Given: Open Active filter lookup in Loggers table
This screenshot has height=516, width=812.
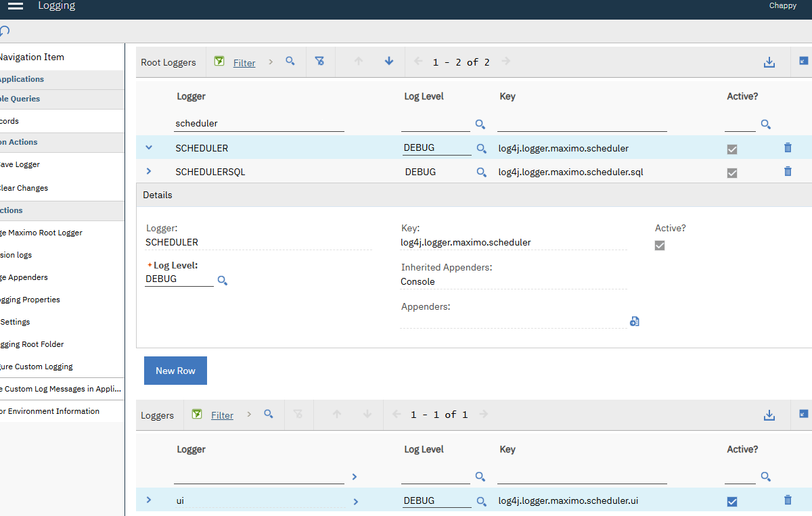Looking at the screenshot, I should [766, 477].
